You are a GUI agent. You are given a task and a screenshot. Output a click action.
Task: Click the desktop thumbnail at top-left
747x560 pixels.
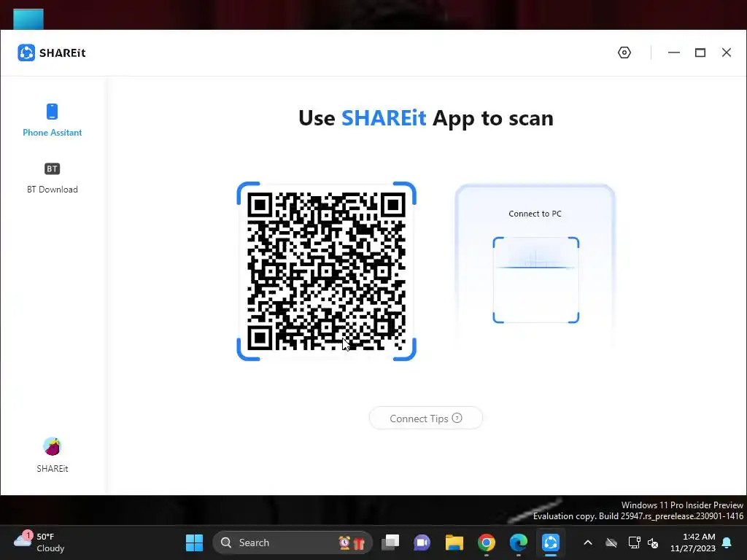28,19
